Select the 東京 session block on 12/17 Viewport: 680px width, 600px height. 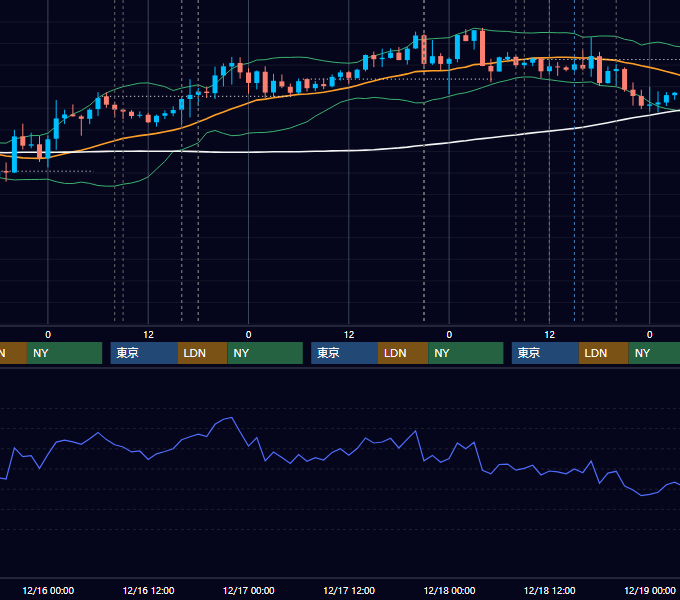tap(345, 353)
